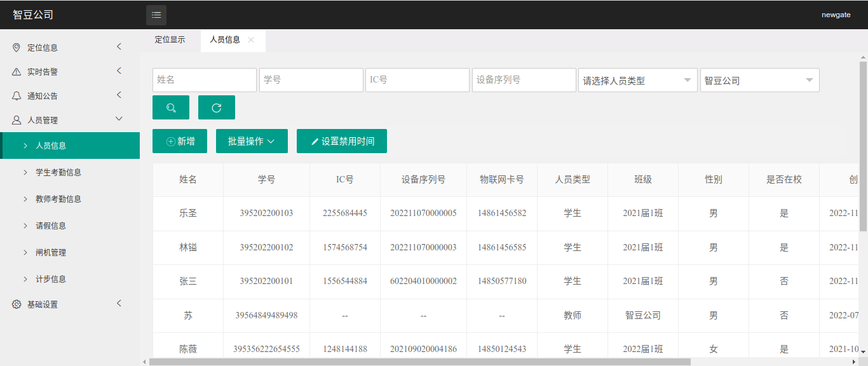This screenshot has width=868, height=366.
Task: Click the 新增 button
Action: tap(180, 141)
